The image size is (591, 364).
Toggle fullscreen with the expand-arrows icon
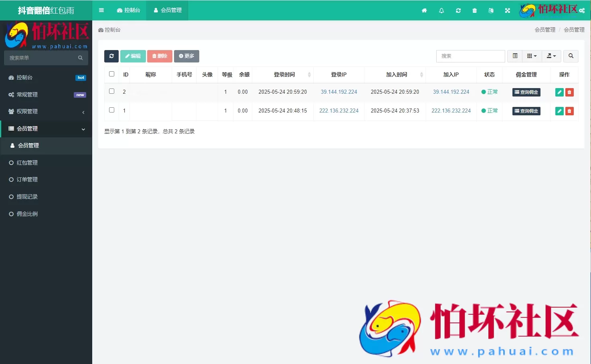pos(507,10)
